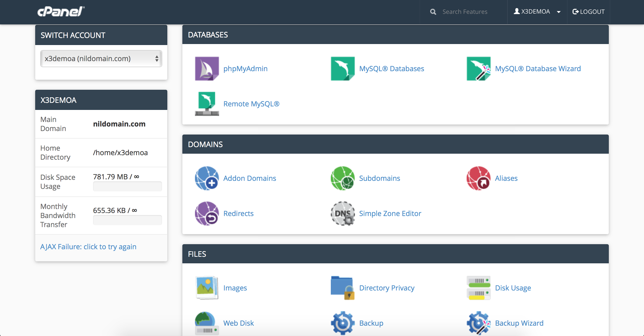Check the Disk Space Usage progress bar
Viewport: 644px width, 336px height.
click(x=127, y=186)
